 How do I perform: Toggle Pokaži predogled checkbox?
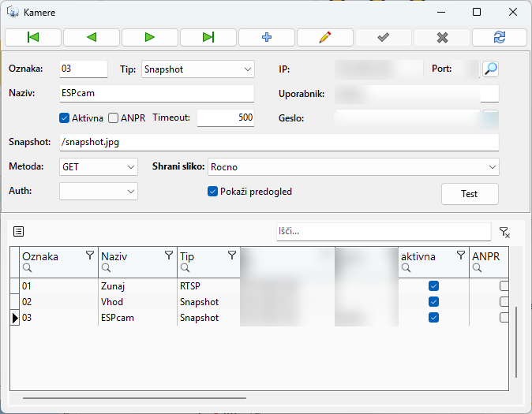[x=212, y=192]
